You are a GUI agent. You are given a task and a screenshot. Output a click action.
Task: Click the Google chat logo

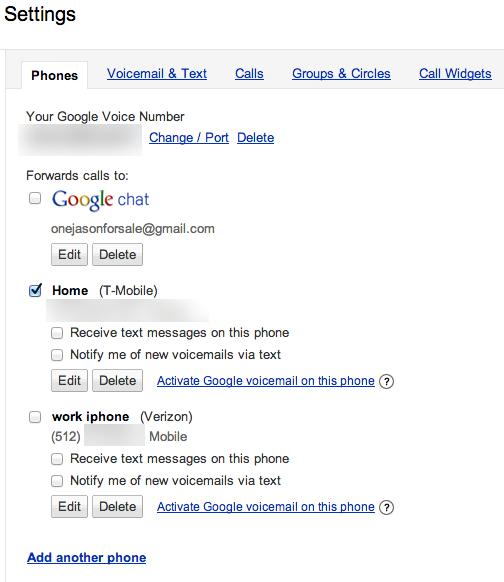click(100, 200)
